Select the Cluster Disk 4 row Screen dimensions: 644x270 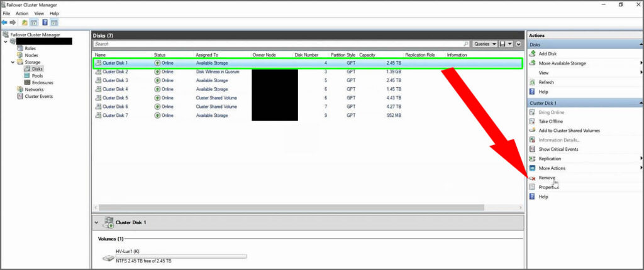(x=308, y=89)
